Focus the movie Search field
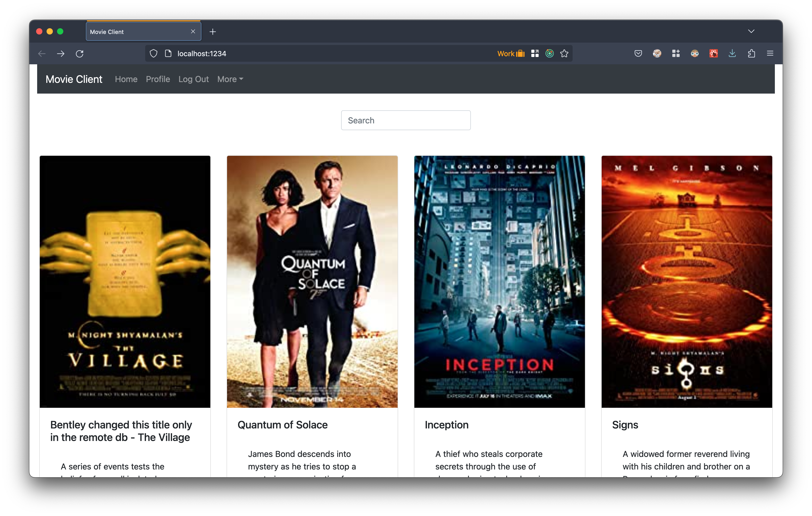Viewport: 812px width, 516px height. click(x=406, y=120)
